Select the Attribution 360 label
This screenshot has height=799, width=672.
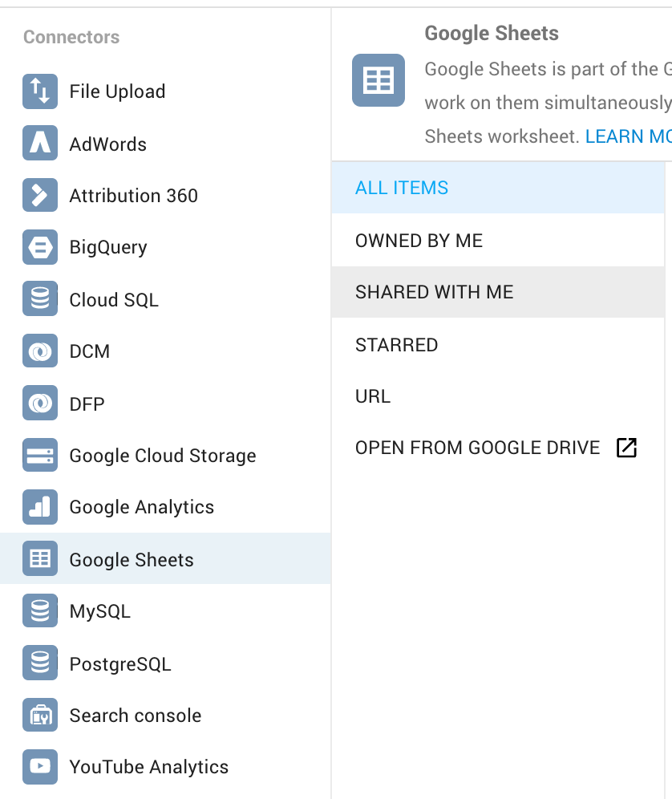coord(133,196)
